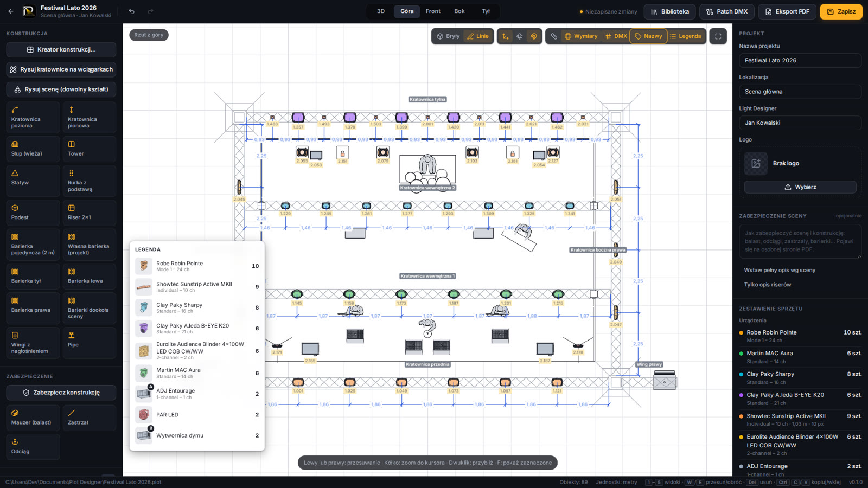868x488 pixels.
Task: Toggle DMX addresses overlay
Action: click(x=616, y=36)
